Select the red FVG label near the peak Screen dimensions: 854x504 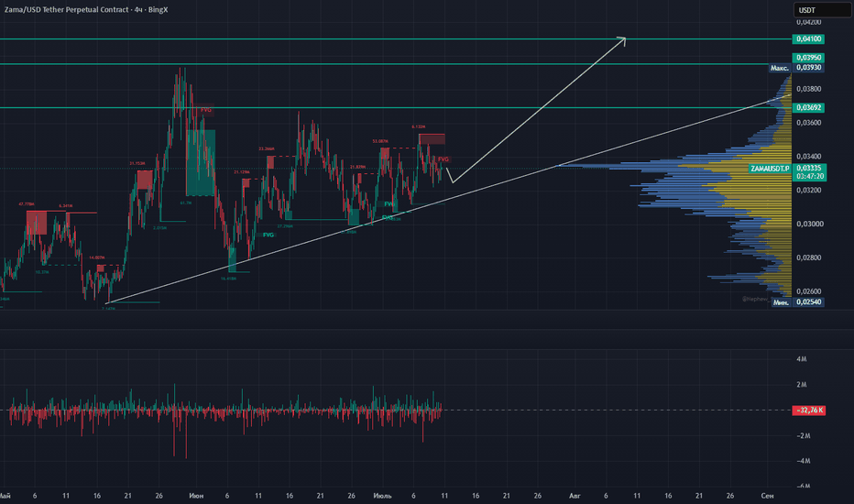coord(206,110)
